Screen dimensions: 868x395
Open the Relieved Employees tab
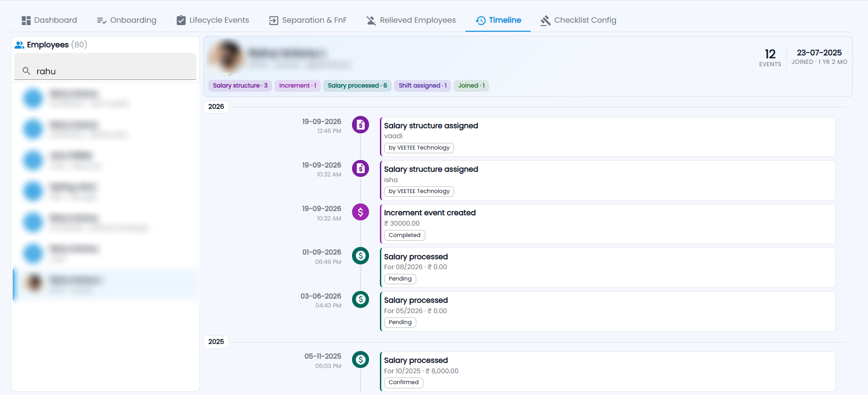411,20
